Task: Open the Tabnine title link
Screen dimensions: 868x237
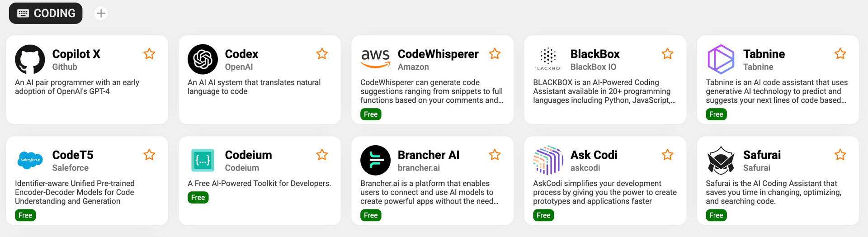Action: (764, 54)
